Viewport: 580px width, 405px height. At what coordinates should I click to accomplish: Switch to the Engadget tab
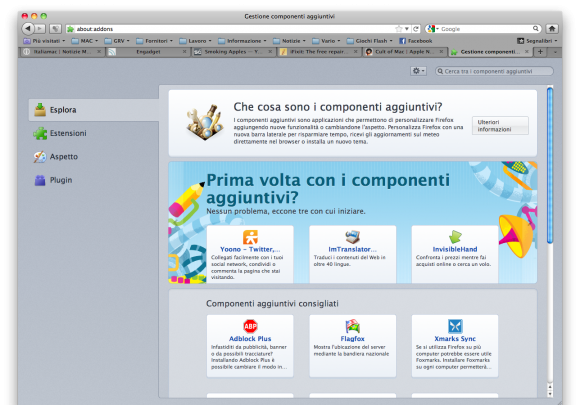point(148,52)
